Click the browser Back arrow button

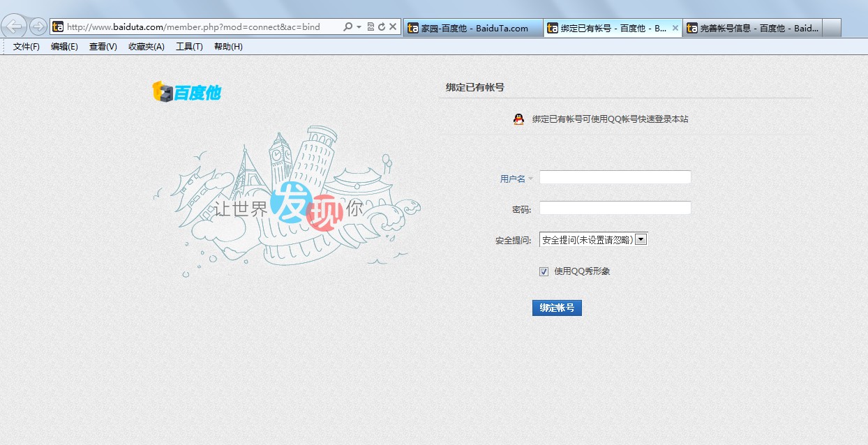[15, 27]
